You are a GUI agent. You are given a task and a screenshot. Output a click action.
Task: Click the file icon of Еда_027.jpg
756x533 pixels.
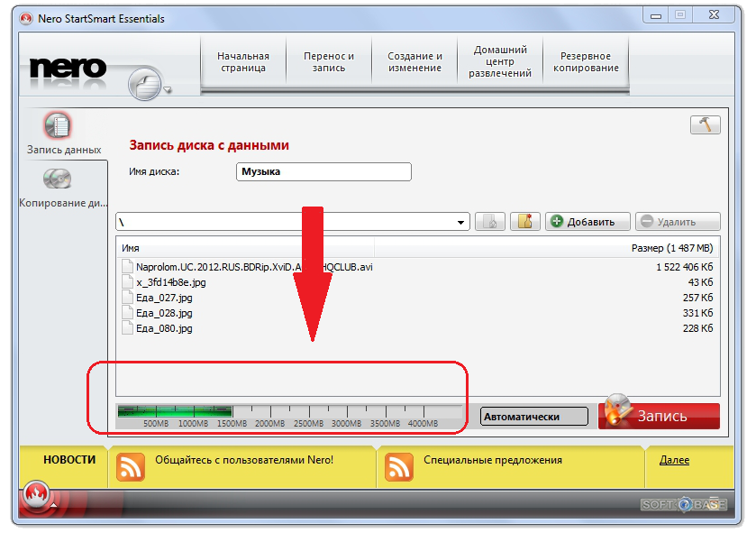coord(127,298)
